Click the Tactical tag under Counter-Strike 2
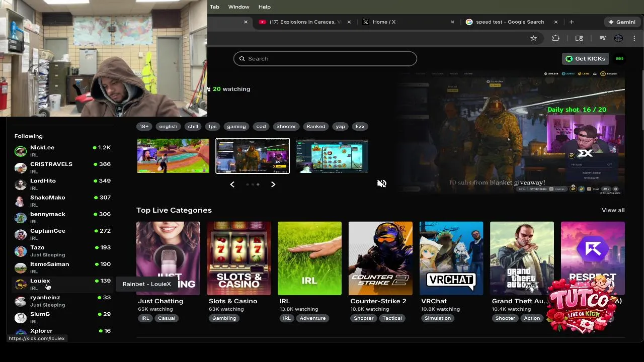 point(392,318)
